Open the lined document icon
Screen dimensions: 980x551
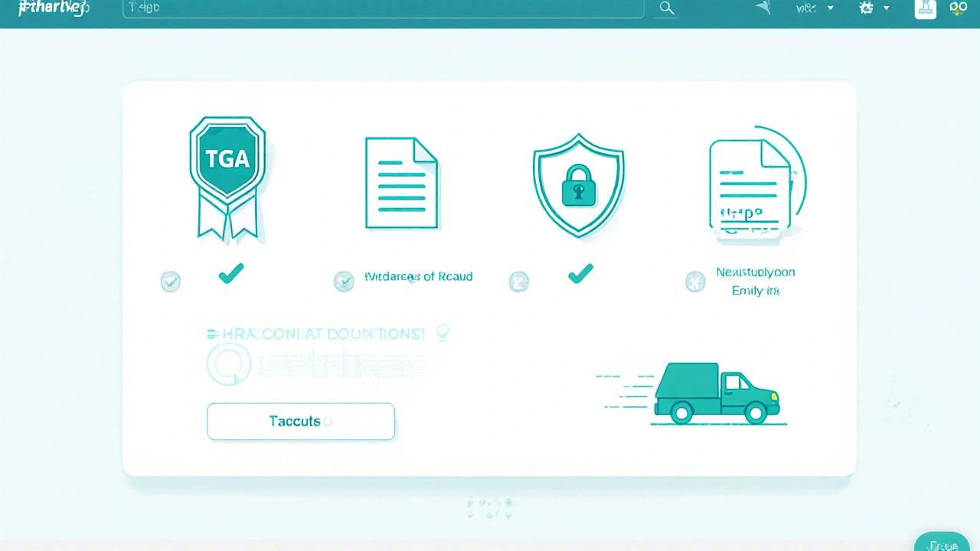pyautogui.click(x=401, y=183)
